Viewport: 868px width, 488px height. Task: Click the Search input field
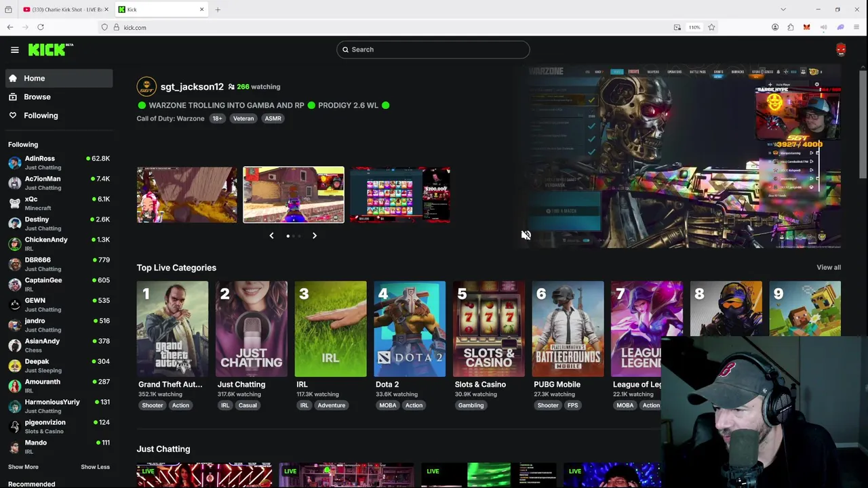click(x=433, y=49)
